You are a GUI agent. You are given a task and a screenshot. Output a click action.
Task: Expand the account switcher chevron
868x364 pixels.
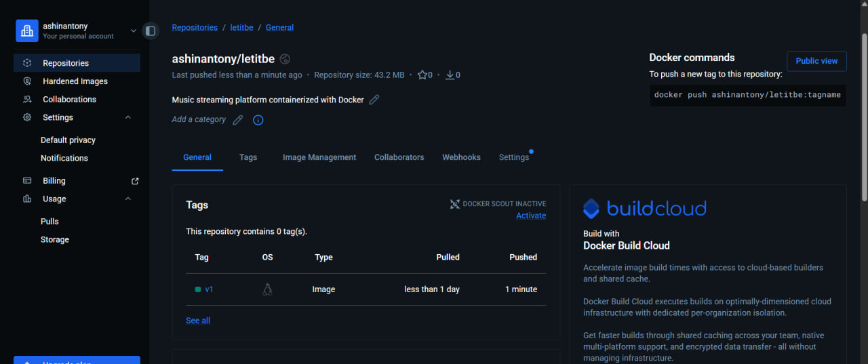click(x=134, y=31)
